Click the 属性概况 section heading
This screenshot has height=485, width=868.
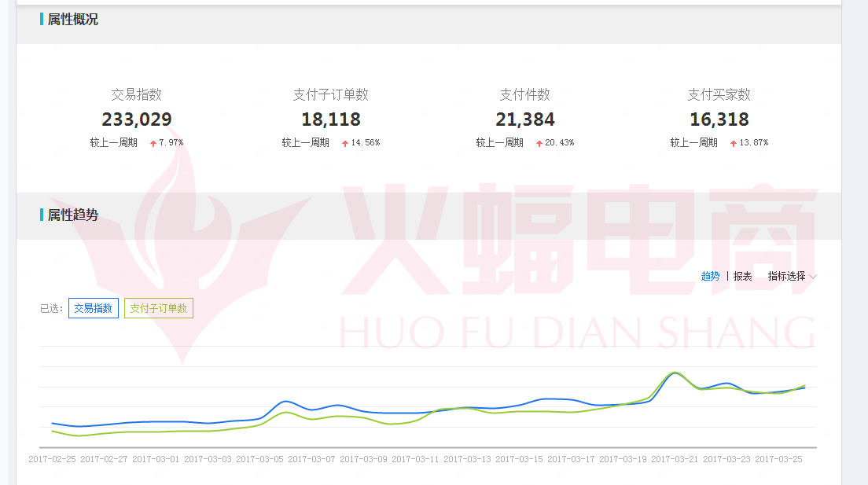(x=72, y=20)
